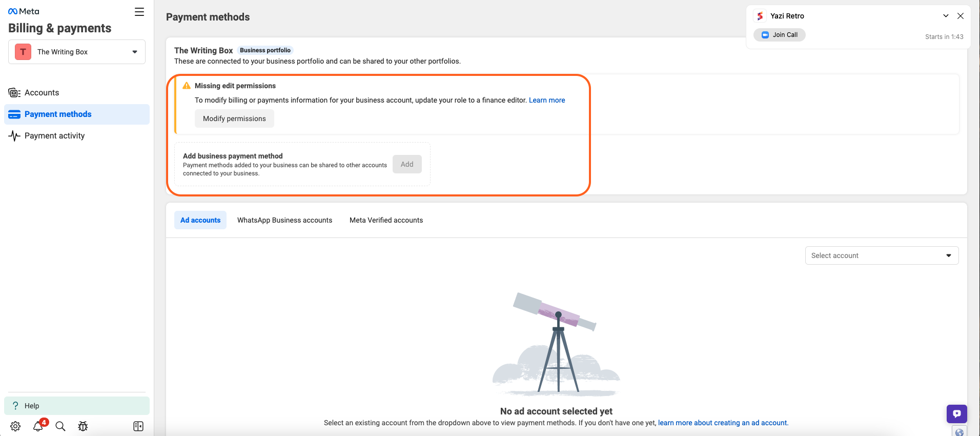Switch to WhatsApp Business accounts tab
The width and height of the screenshot is (980, 436).
point(284,220)
